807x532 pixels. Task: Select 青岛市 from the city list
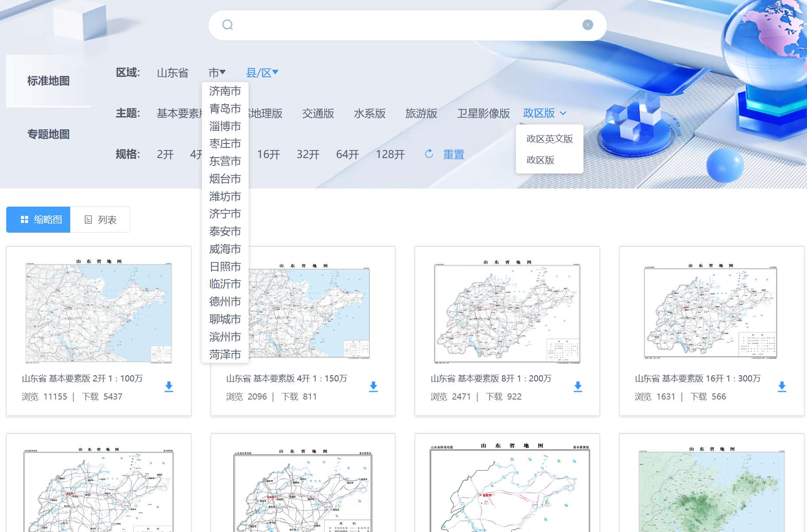click(225, 109)
